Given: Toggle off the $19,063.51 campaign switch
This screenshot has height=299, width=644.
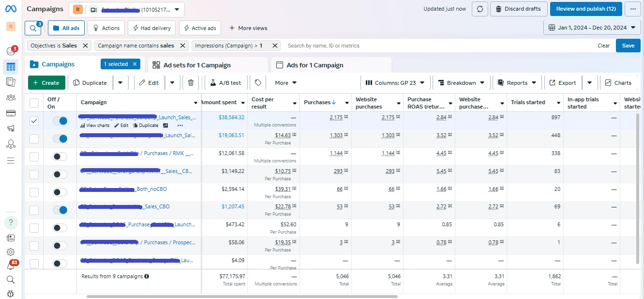Looking at the screenshot, I should click(60, 139).
